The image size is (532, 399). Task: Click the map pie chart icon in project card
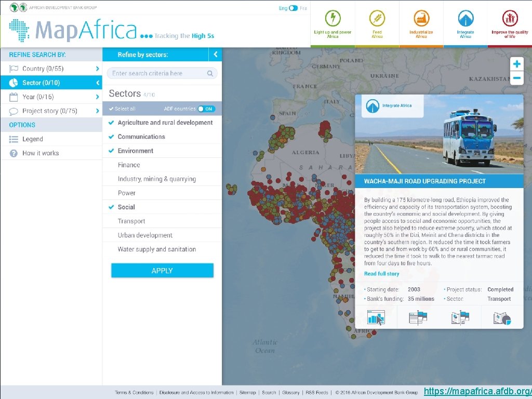[502, 318]
